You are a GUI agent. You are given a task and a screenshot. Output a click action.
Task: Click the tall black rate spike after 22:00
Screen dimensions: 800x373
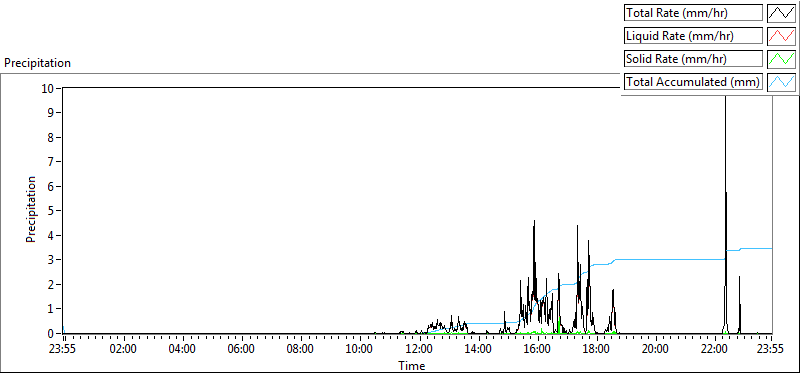(x=726, y=214)
